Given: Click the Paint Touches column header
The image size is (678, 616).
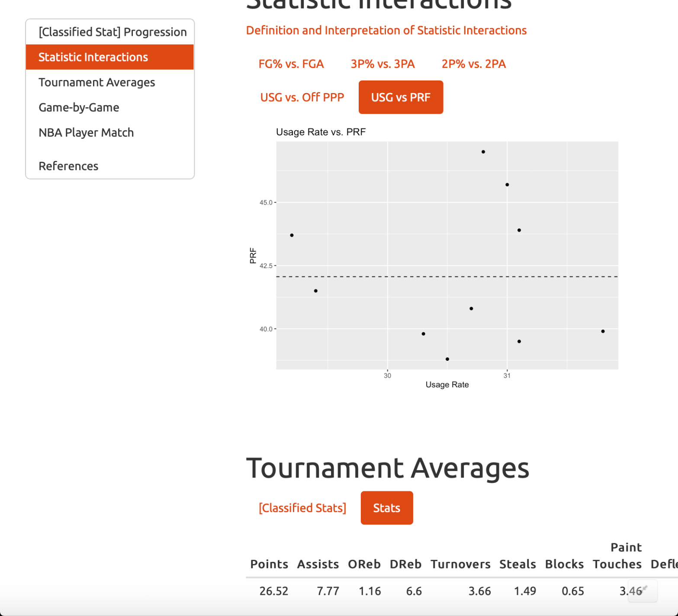Looking at the screenshot, I should pos(617,556).
